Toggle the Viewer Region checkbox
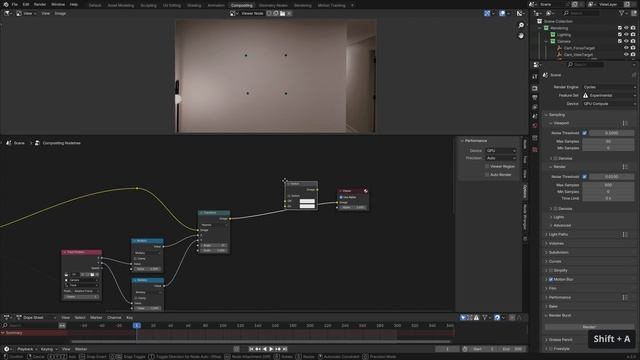640x360 pixels. pos(487,167)
